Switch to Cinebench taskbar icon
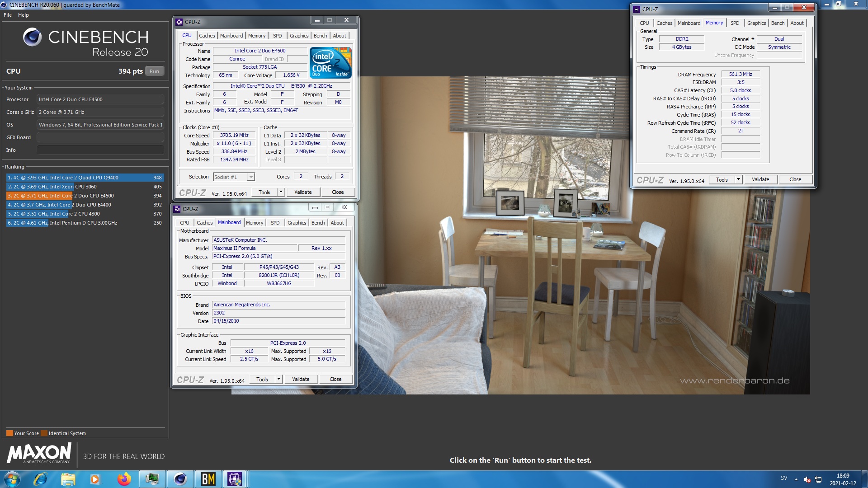This screenshot has width=868, height=488. tap(180, 479)
